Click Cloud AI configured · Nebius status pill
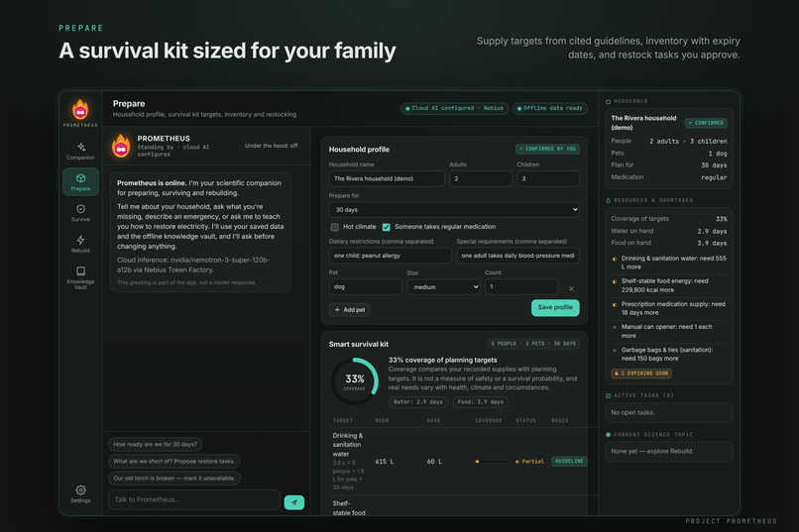Image resolution: width=799 pixels, height=532 pixels. 454,108
